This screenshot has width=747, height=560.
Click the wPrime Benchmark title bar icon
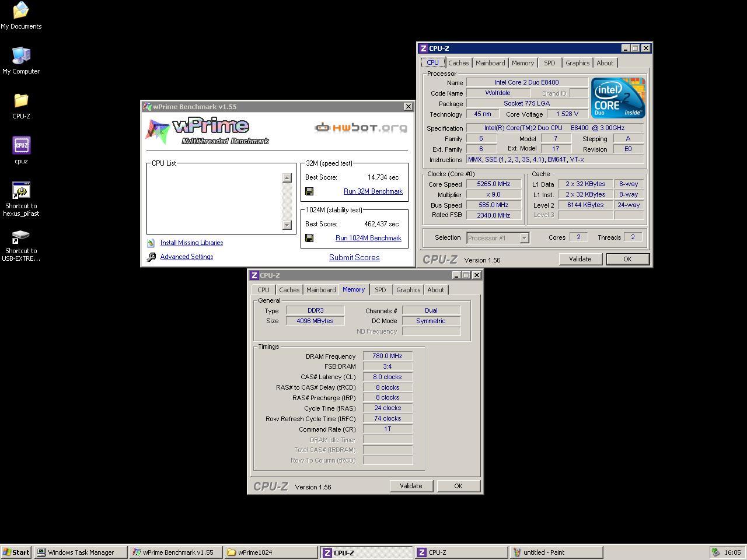[x=147, y=107]
